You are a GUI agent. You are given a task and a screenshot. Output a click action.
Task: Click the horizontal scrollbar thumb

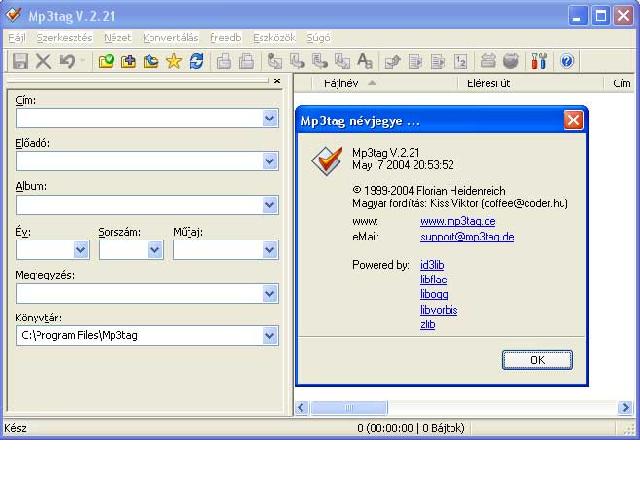coord(349,407)
